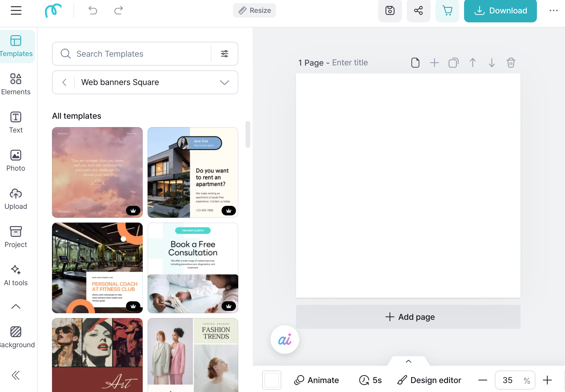Click the Add page button
Image resolution: width=565 pixels, height=392 pixels.
[408, 317]
